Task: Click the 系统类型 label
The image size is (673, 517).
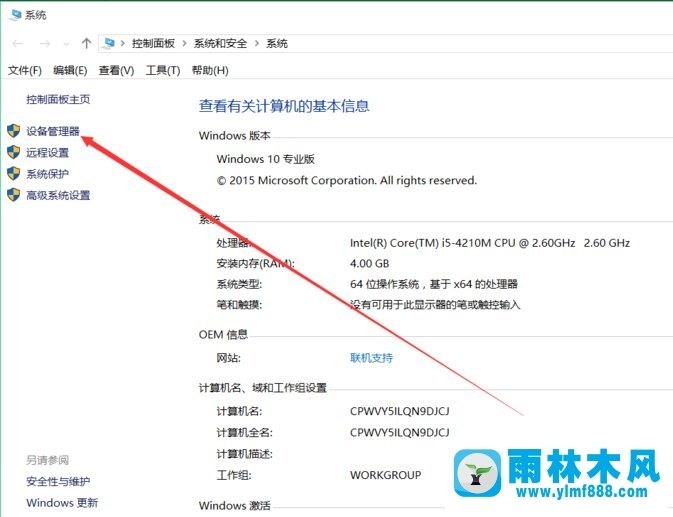Action: click(x=239, y=284)
